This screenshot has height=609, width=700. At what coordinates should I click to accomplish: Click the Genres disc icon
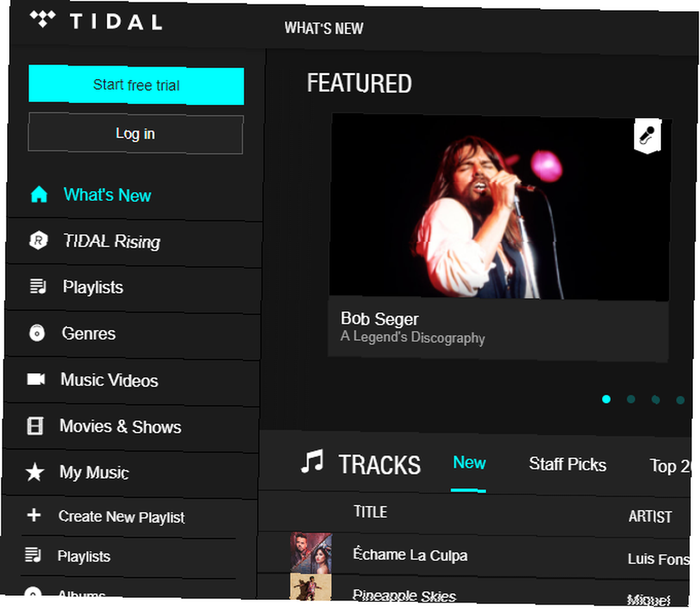[x=36, y=332]
